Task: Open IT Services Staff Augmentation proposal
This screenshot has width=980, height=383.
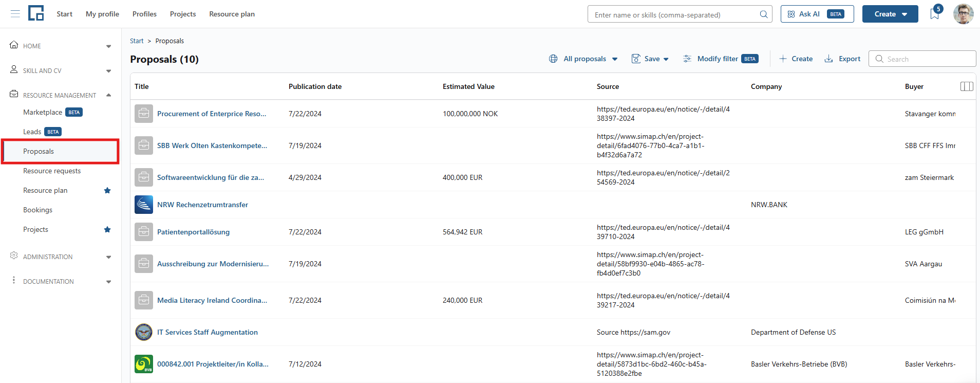Action: pyautogui.click(x=208, y=332)
